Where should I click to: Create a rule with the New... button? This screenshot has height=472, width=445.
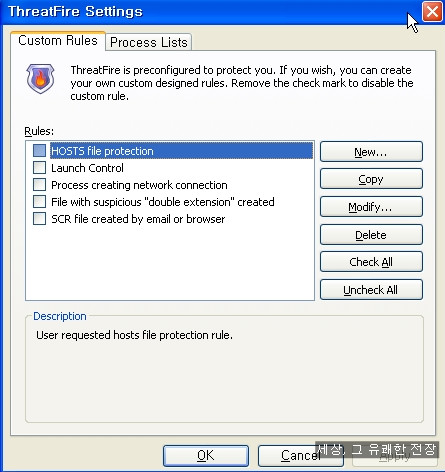(371, 152)
